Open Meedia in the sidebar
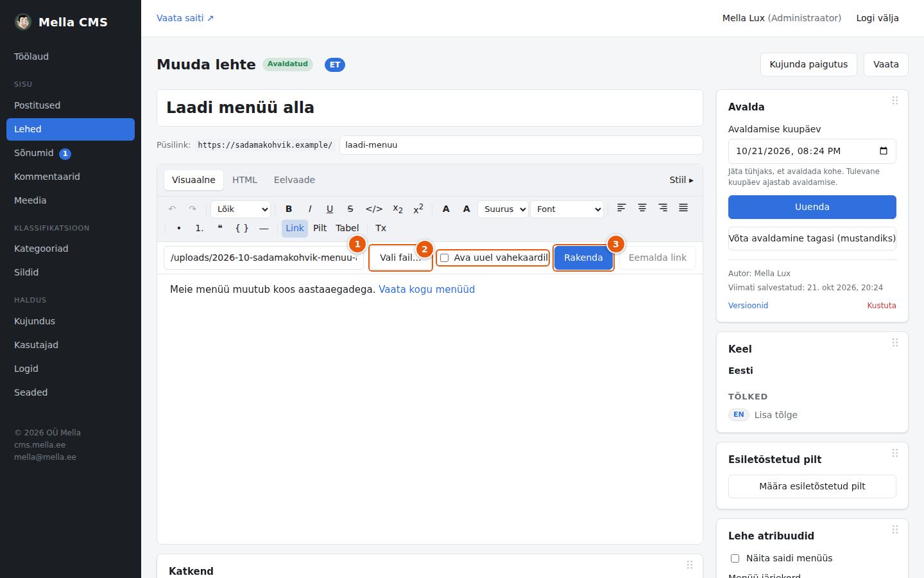924x578 pixels. [71, 201]
